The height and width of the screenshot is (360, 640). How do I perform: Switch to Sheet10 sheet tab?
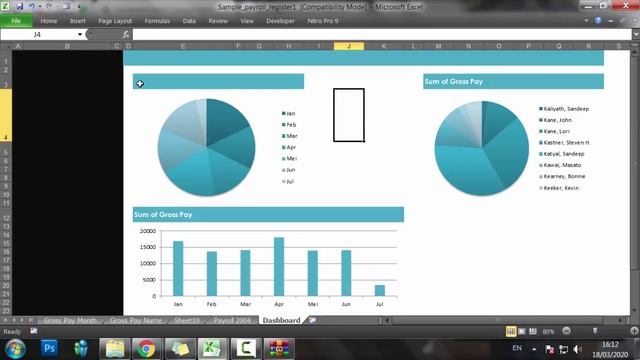pos(187,320)
